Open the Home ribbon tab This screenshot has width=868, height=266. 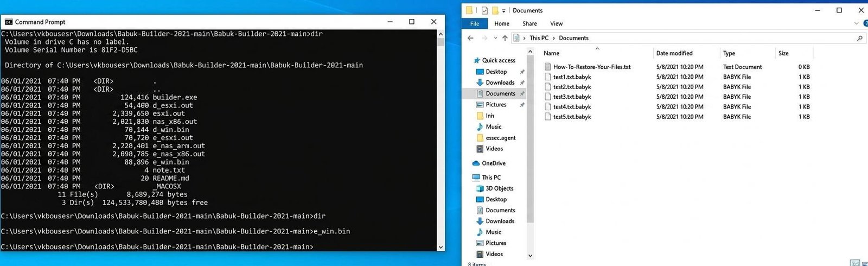click(x=502, y=23)
